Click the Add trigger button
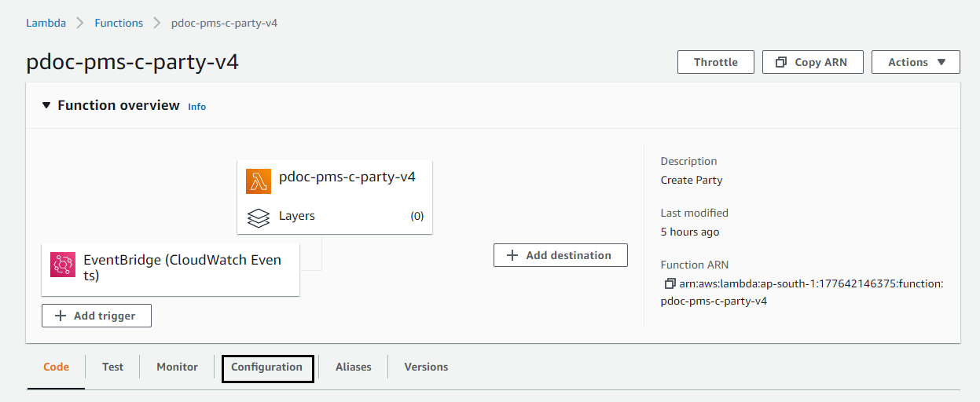This screenshot has width=980, height=402. point(96,316)
